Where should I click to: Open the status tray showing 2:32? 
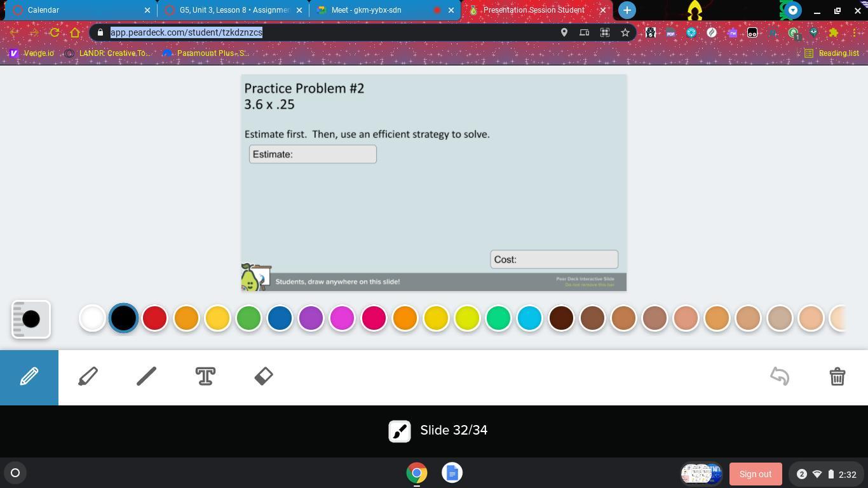[x=826, y=474]
